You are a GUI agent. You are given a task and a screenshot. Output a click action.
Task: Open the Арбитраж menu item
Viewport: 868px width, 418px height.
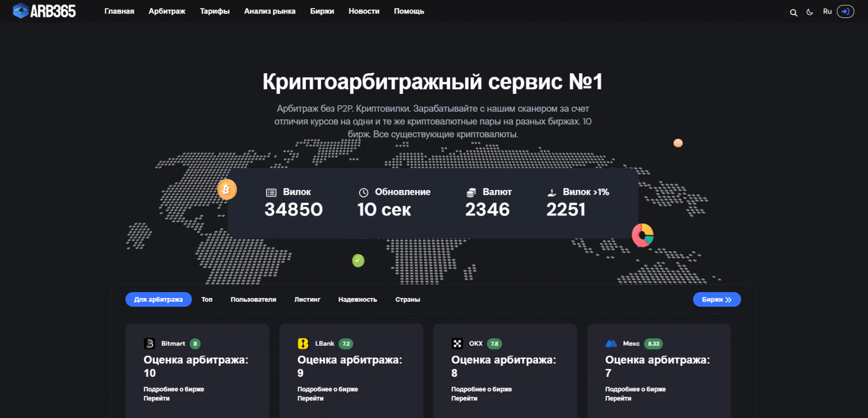click(167, 11)
